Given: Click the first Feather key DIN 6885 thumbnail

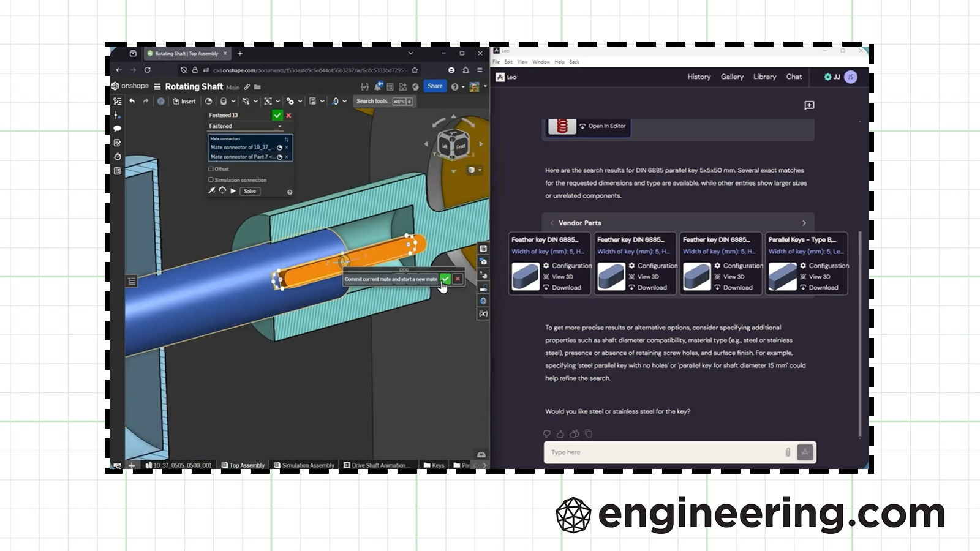Looking at the screenshot, I should coord(525,276).
